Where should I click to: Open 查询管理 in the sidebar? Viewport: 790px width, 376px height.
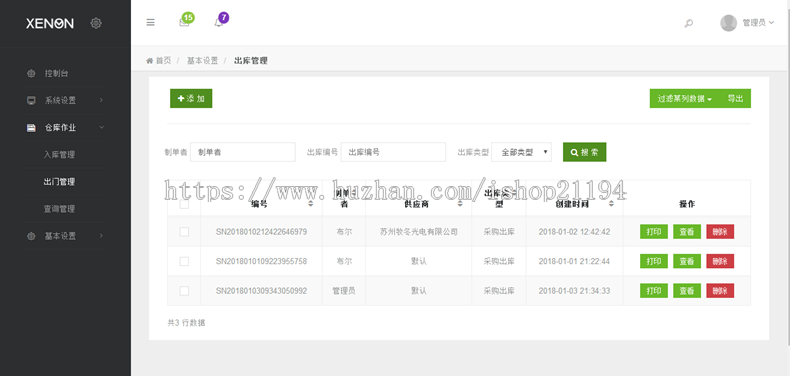point(59,209)
